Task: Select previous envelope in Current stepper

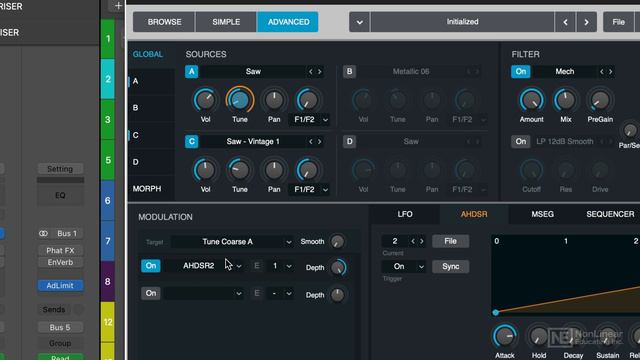Action: pyautogui.click(x=413, y=241)
